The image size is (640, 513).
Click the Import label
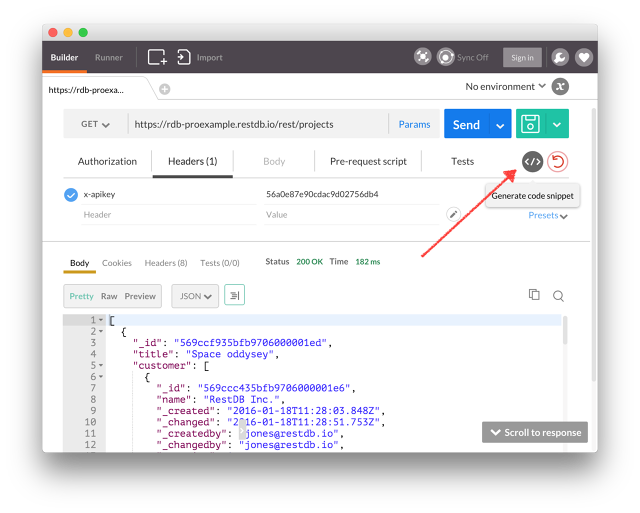pos(209,58)
